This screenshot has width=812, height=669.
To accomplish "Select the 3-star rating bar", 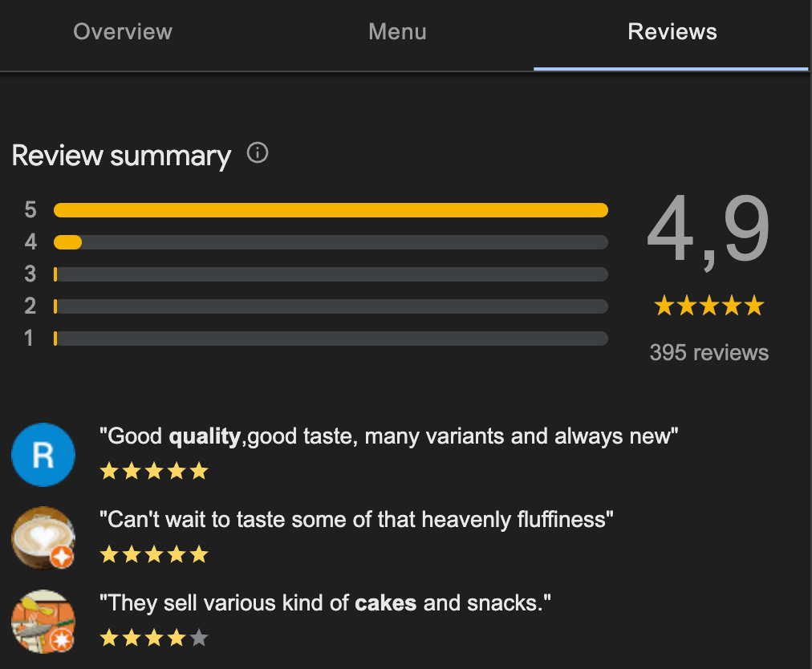I will [x=331, y=274].
